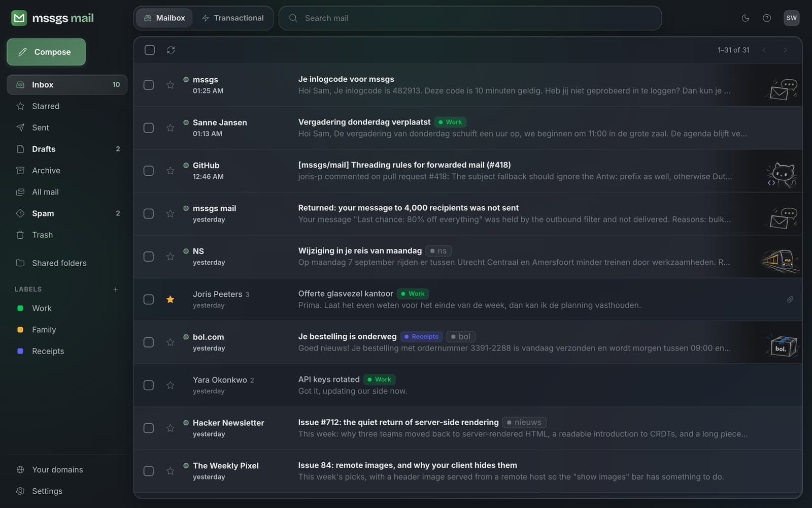Open the SW account avatar menu
Image resolution: width=812 pixels, height=508 pixels.
click(x=792, y=18)
